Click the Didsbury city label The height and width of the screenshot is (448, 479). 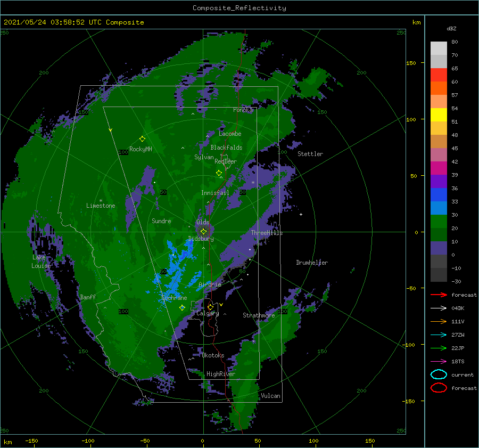point(201,239)
